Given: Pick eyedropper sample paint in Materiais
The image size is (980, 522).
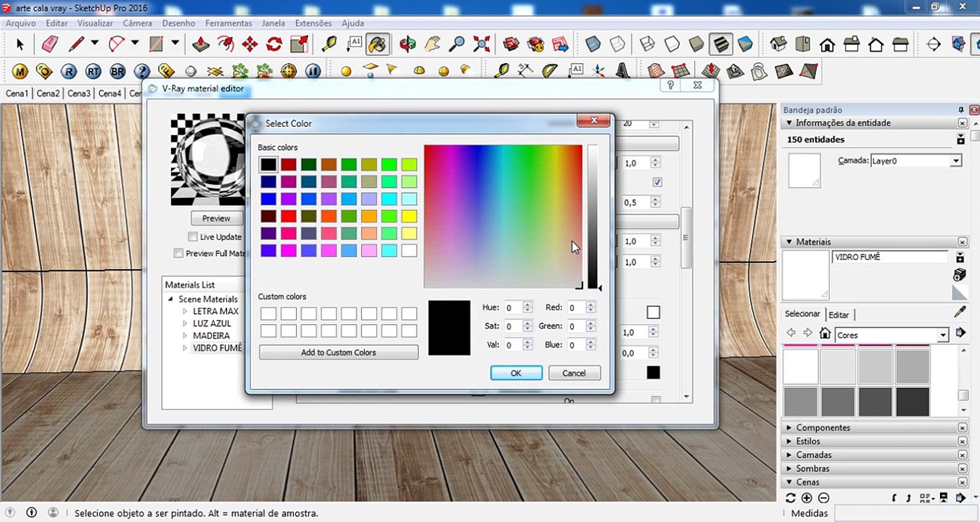Looking at the screenshot, I should [960, 312].
